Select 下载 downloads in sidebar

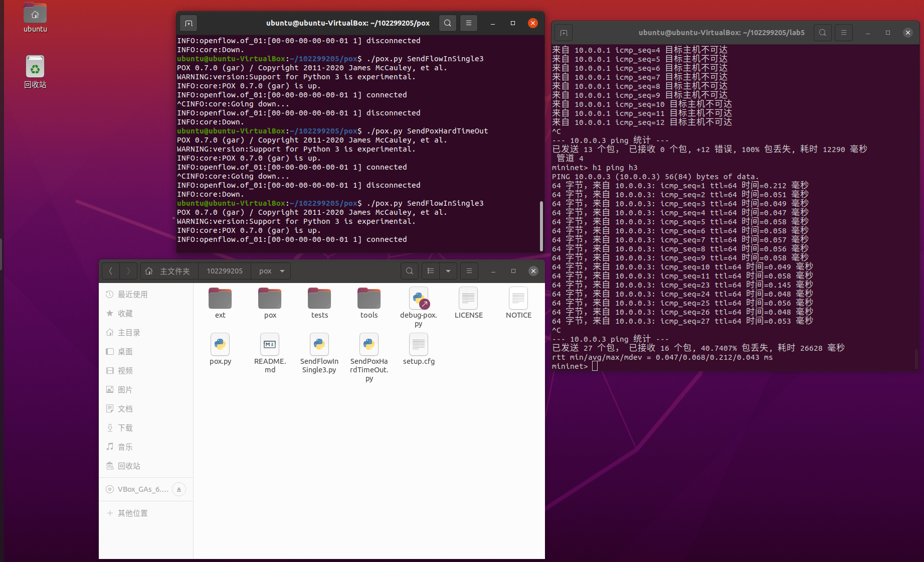(146, 428)
